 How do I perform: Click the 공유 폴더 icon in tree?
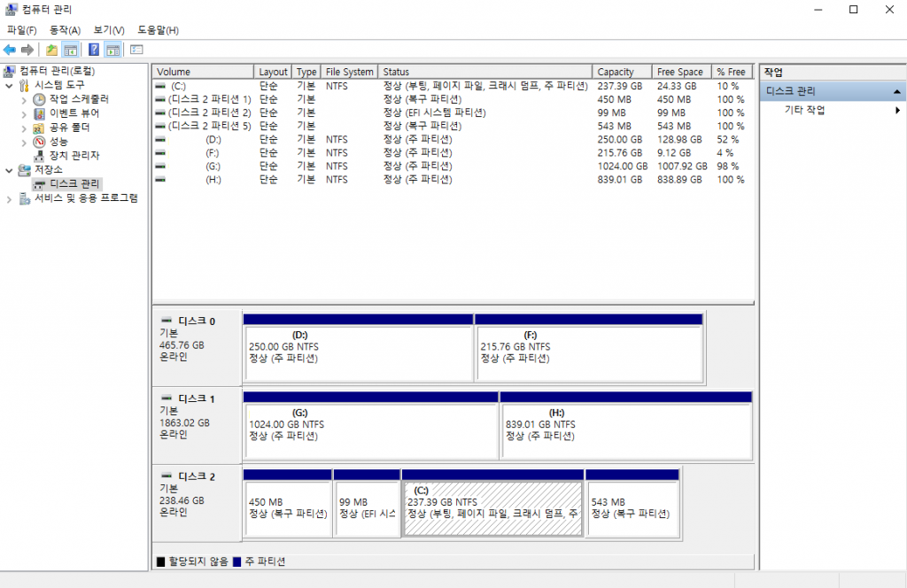[x=39, y=128]
